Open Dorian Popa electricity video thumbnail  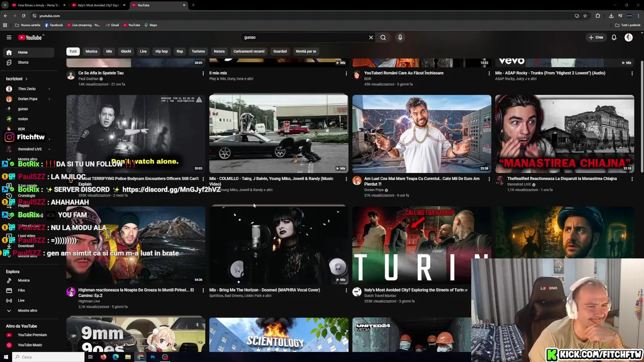click(x=422, y=134)
